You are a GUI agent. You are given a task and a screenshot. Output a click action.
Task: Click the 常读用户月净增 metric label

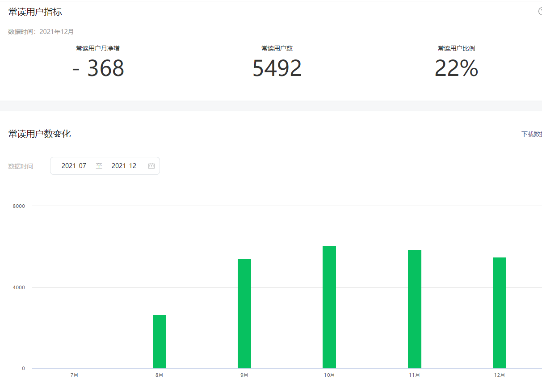coord(98,48)
